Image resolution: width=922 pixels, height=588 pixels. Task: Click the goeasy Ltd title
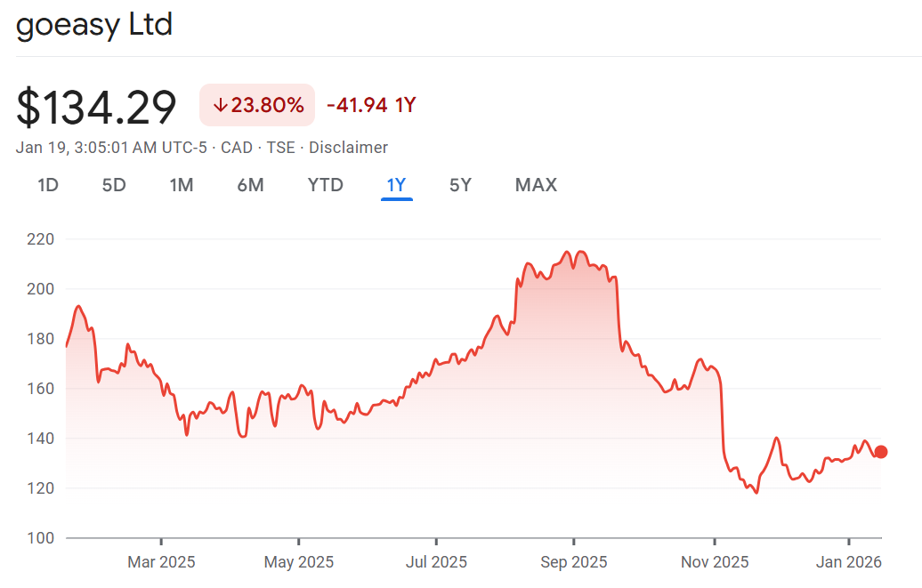pos(94,25)
